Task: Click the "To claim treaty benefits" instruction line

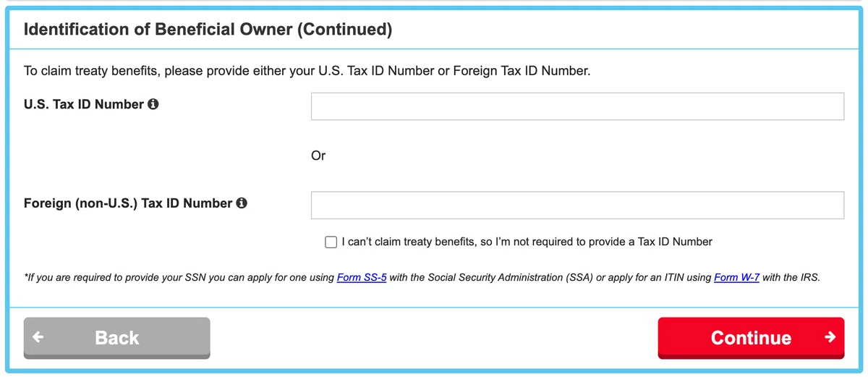Action: [307, 71]
